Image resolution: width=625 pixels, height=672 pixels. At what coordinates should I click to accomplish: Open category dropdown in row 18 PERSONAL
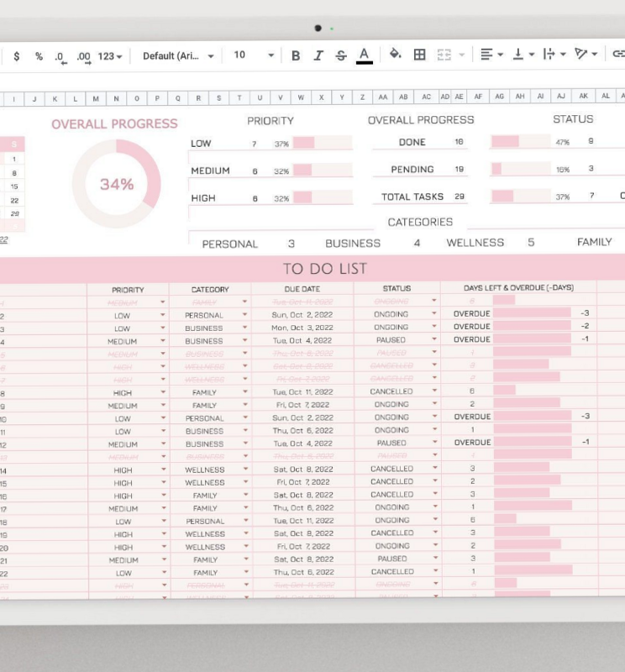[246, 520]
